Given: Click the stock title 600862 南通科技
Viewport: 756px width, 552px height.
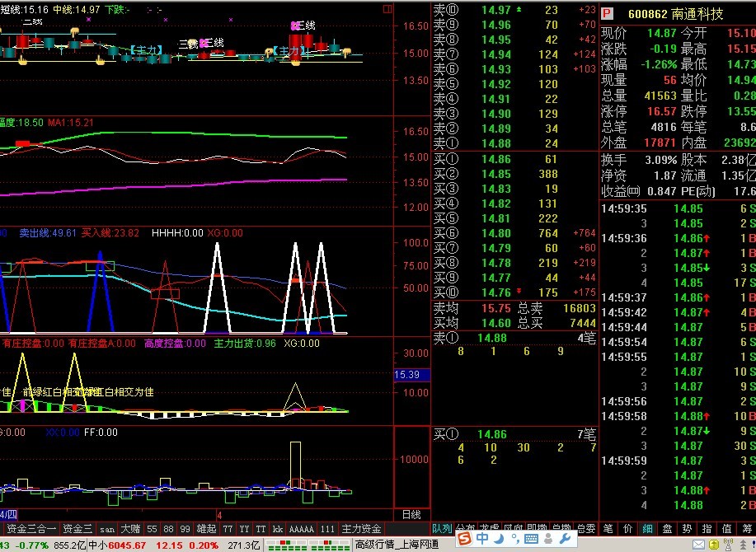Looking at the screenshot, I should [x=675, y=14].
